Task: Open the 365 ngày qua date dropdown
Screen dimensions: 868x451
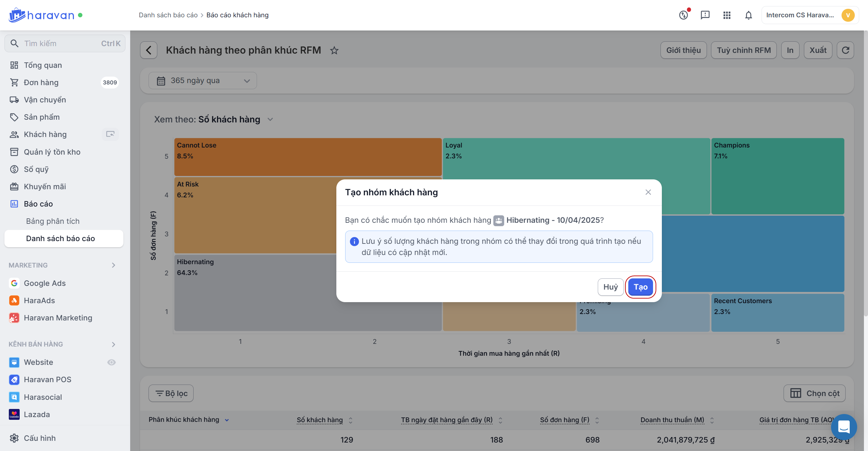Action: 203,81
